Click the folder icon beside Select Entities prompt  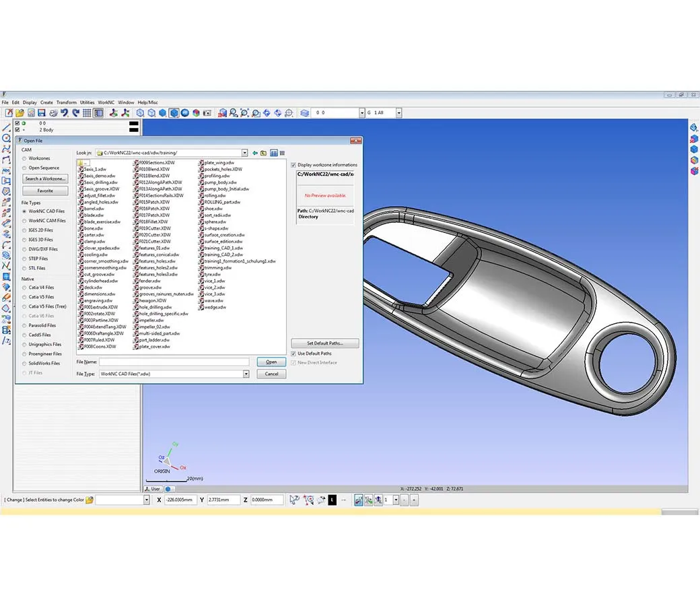coord(90,500)
